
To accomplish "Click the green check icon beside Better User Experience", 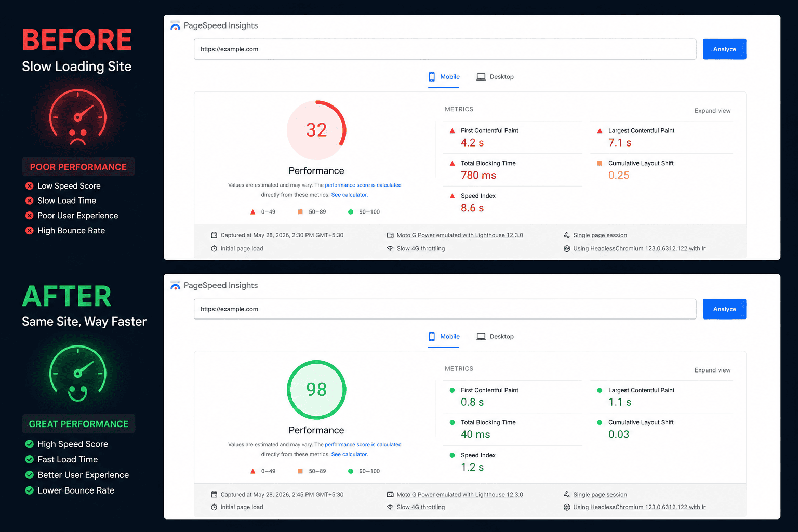I will [x=30, y=475].
